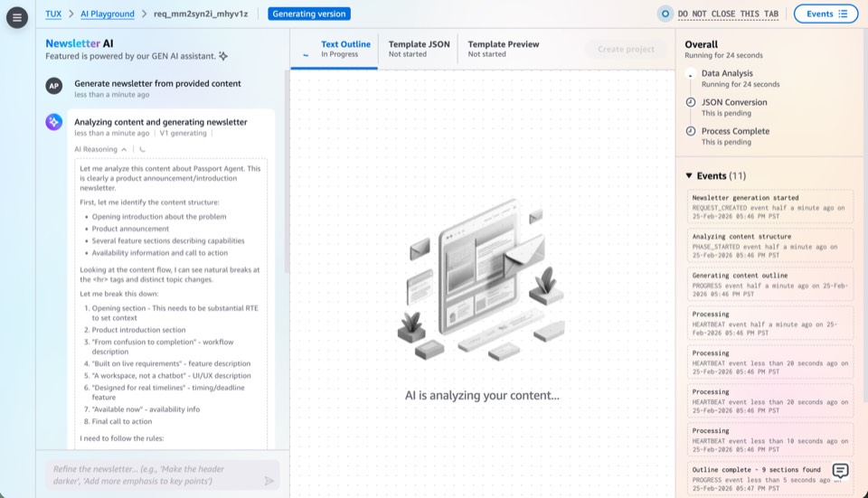Click the send arrow icon
This screenshot has height=498, width=868.
point(269,481)
